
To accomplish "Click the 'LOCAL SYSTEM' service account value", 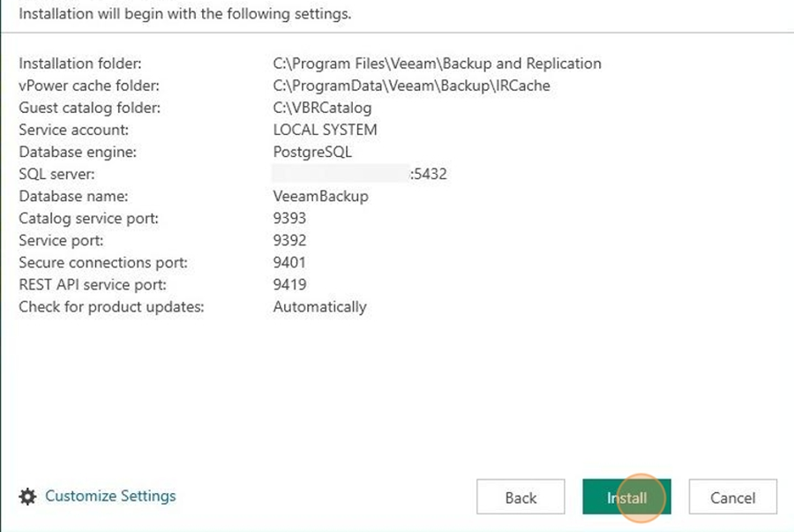I will click(325, 130).
